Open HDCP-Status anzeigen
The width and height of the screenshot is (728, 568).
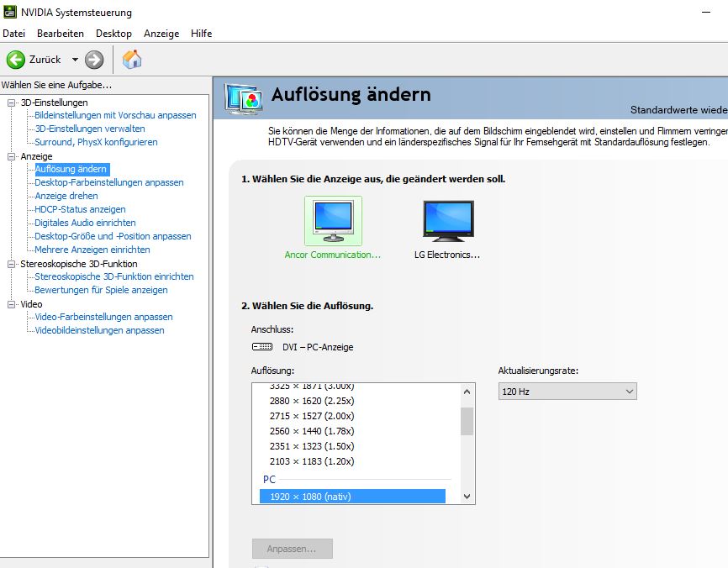tap(81, 209)
